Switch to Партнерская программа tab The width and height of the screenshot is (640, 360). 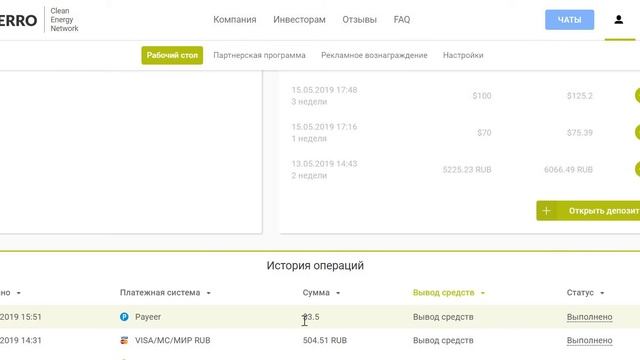259,55
